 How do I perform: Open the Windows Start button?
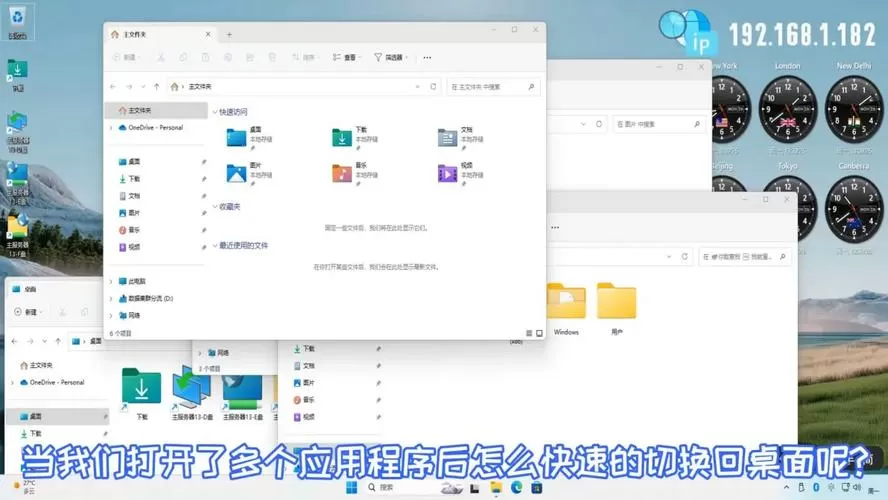coord(352,488)
